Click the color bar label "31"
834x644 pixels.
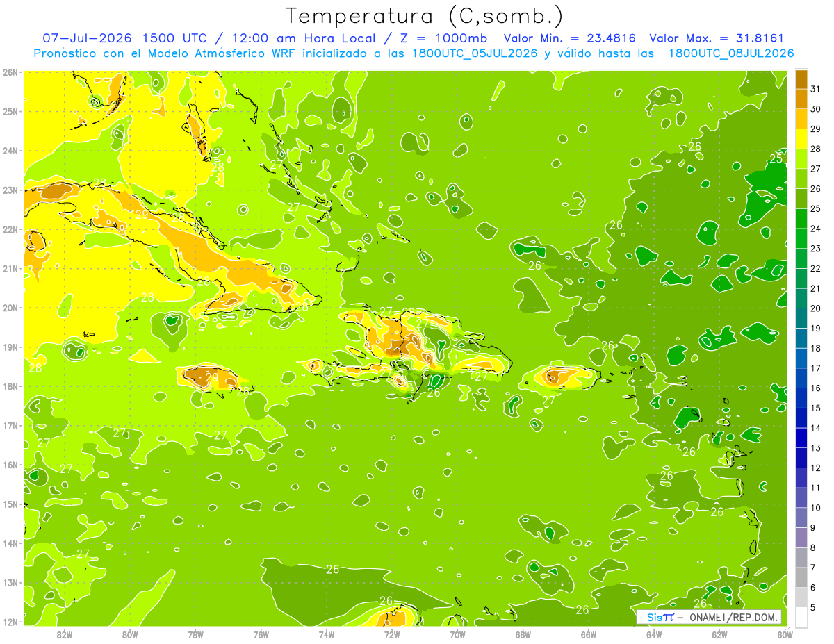tap(815, 89)
